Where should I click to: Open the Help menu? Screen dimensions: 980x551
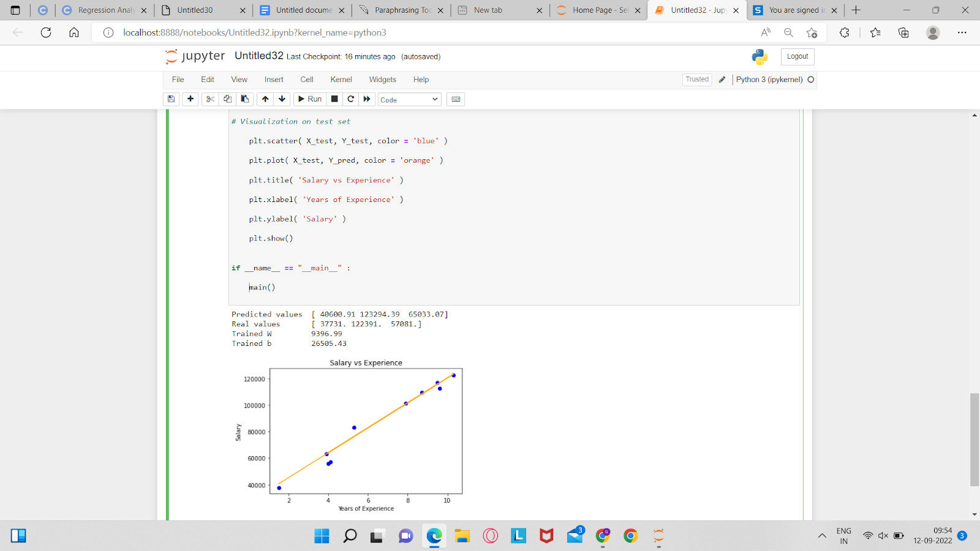421,80
